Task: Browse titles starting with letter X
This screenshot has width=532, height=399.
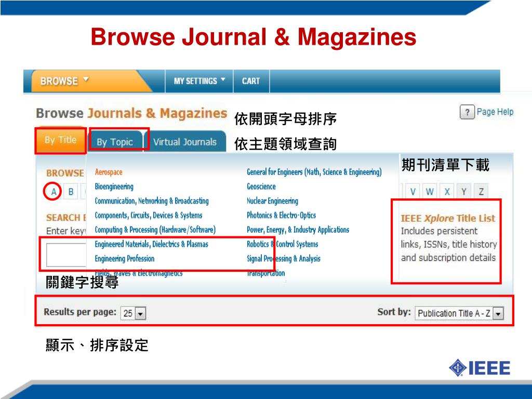Action: pos(447,192)
